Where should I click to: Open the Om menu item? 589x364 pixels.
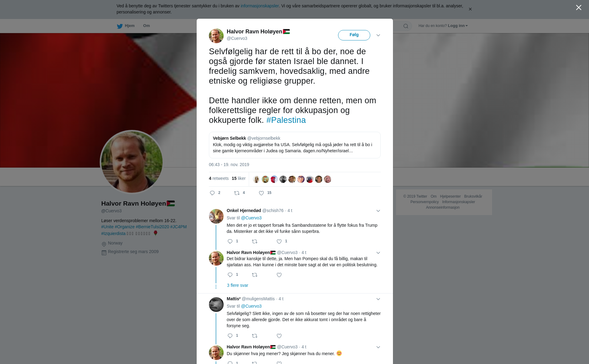146,26
